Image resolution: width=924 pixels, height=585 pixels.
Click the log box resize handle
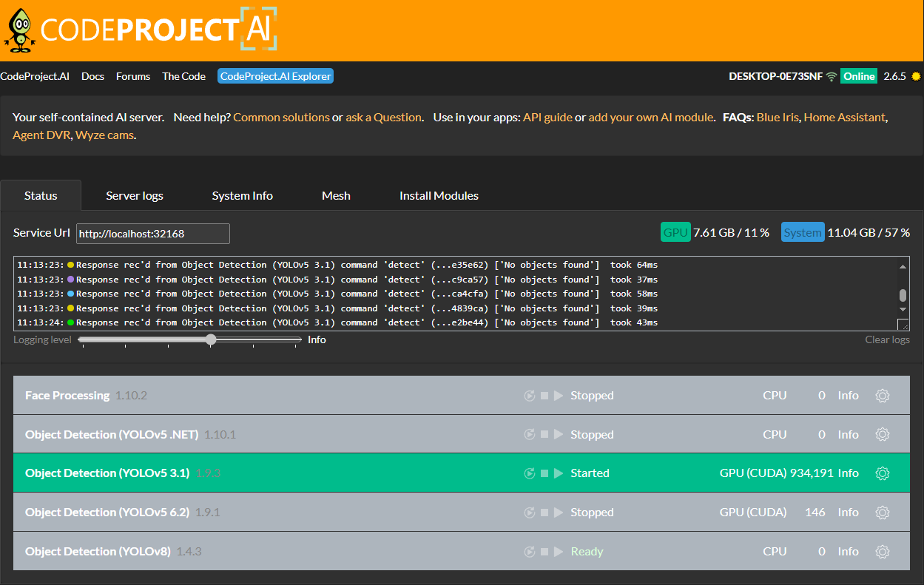pos(903,324)
